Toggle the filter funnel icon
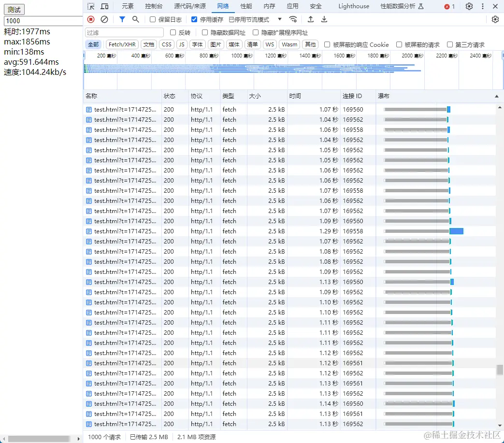The width and height of the screenshot is (504, 443). [122, 19]
